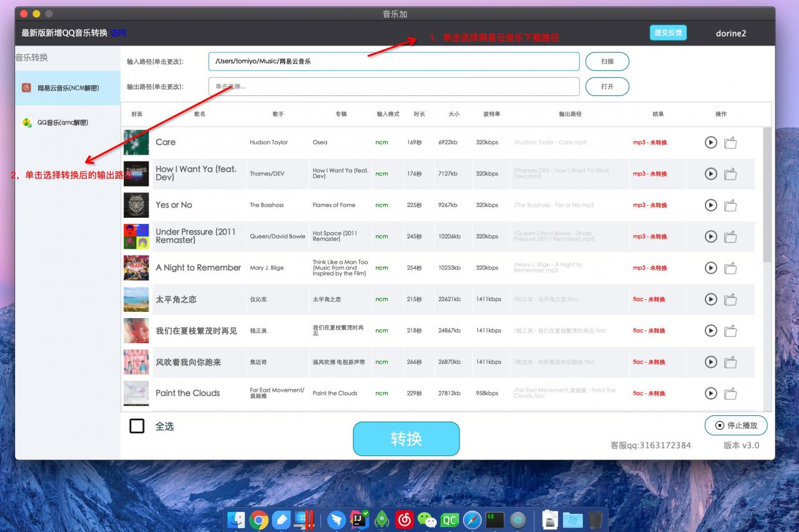Open WeChat from the dock
The image size is (799, 532).
(427, 520)
